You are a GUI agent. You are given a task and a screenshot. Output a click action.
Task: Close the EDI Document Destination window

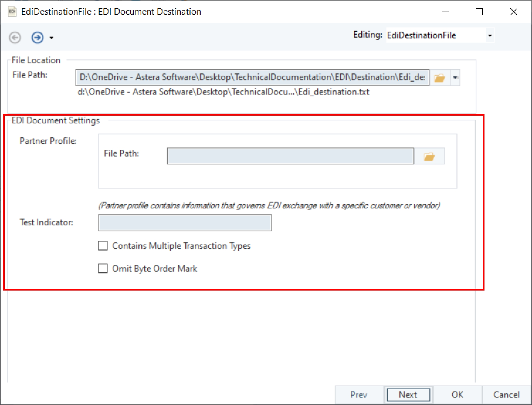pos(514,12)
